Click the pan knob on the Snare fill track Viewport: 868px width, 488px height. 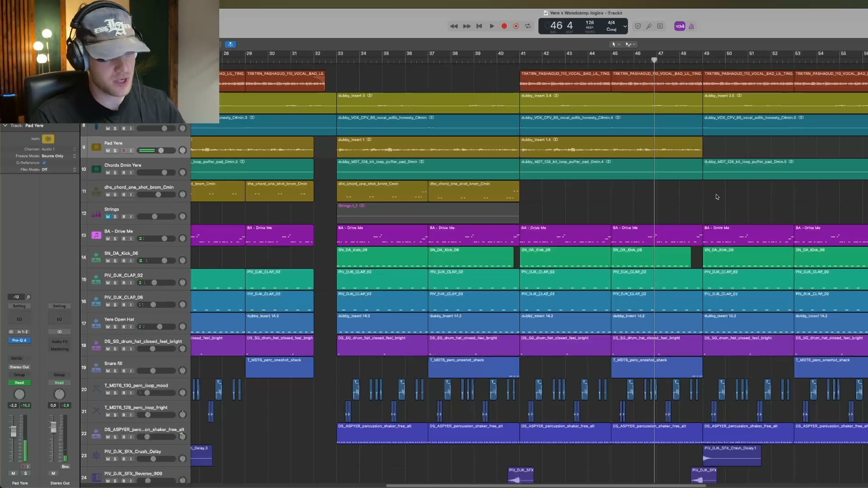click(183, 371)
